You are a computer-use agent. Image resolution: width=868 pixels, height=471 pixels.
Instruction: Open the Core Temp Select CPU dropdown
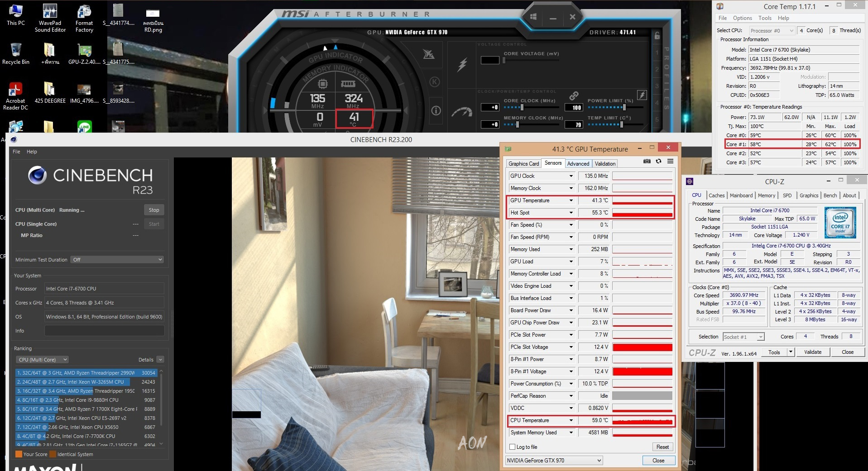tap(772, 30)
